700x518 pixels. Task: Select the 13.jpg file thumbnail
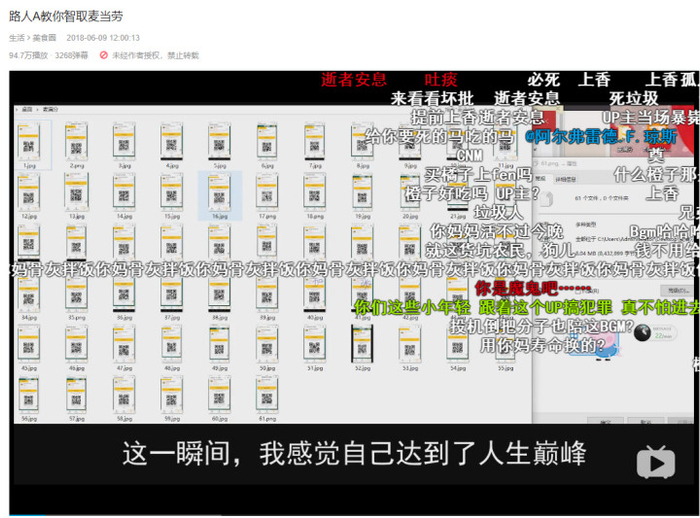[76, 194]
